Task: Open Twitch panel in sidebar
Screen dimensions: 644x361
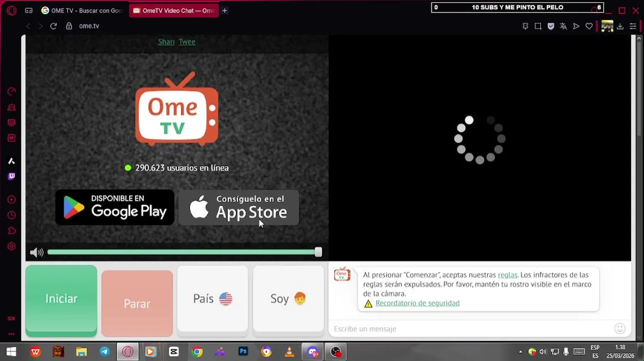Action: [x=12, y=176]
